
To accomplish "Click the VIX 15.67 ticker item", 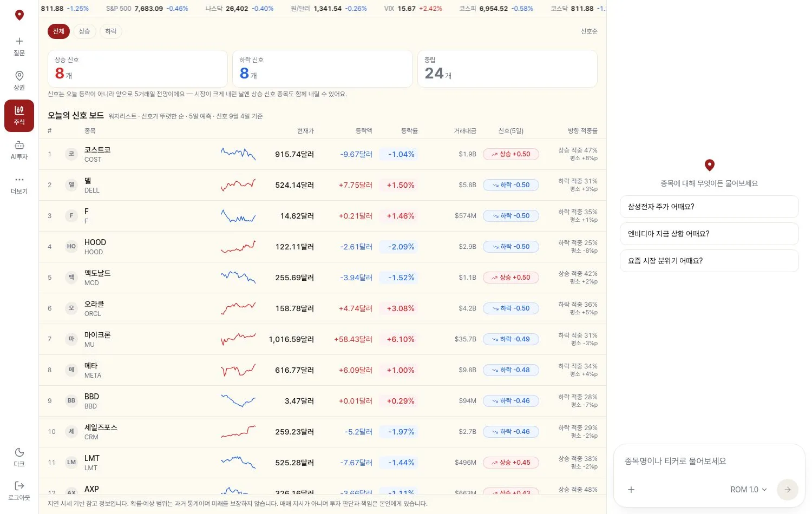I will (413, 9).
